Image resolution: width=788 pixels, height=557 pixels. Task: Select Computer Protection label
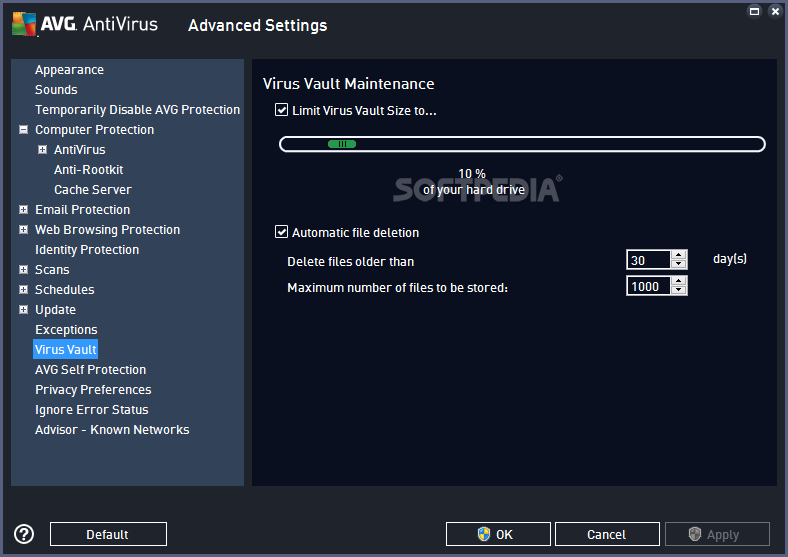pos(94,130)
